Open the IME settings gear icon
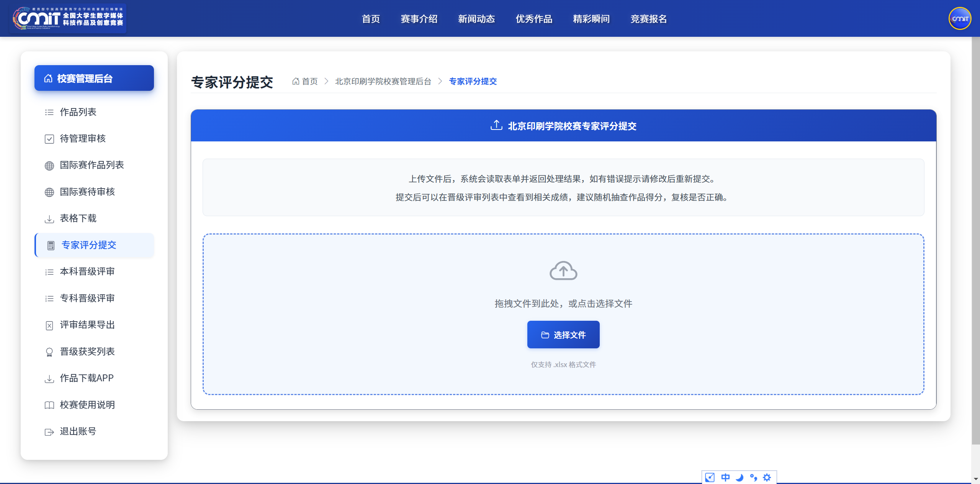 tap(767, 477)
